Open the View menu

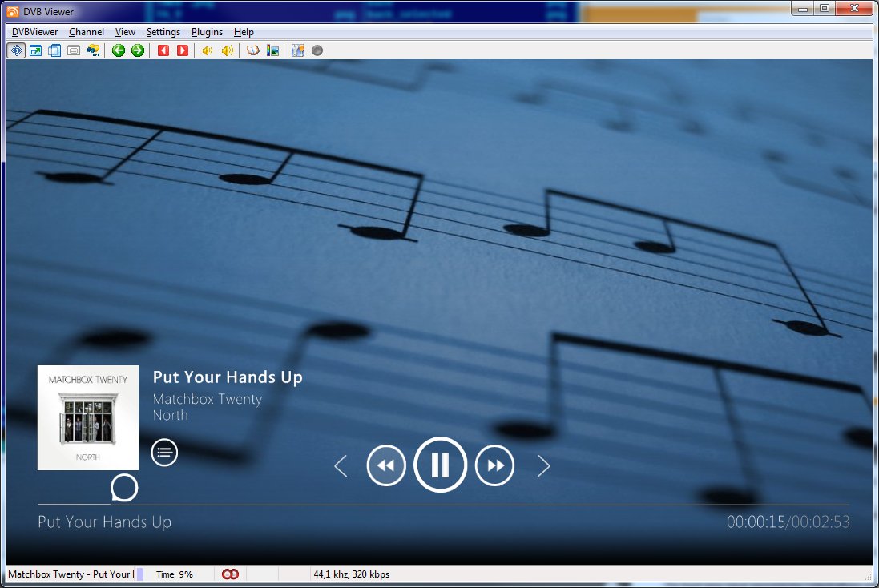coord(125,32)
